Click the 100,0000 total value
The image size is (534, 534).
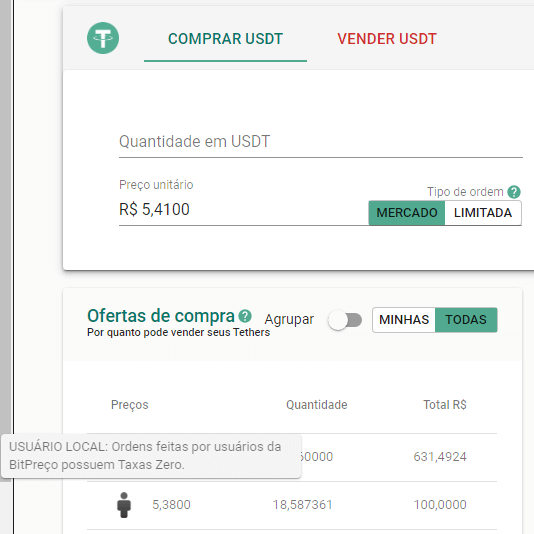click(440, 505)
